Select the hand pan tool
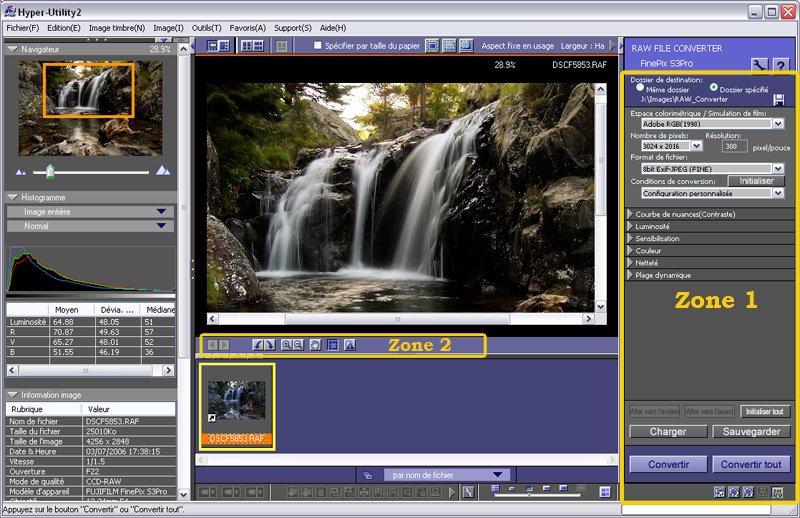 pos(314,345)
